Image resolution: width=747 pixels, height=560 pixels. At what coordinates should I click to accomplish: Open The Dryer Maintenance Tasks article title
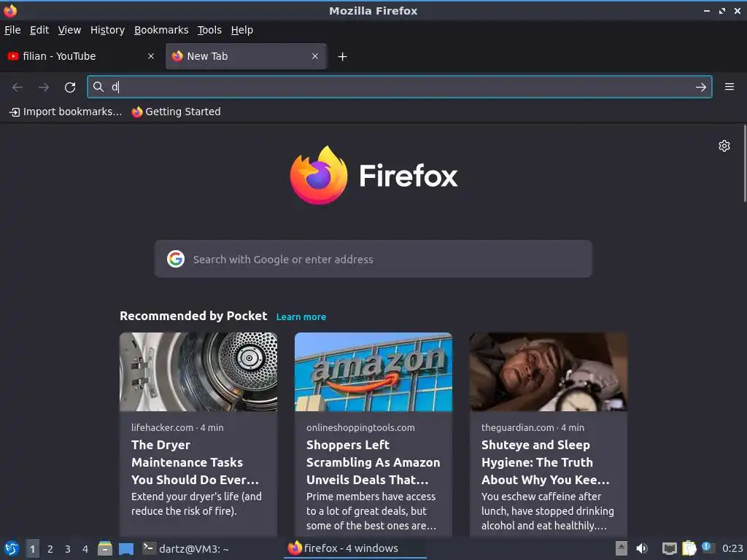tap(196, 462)
